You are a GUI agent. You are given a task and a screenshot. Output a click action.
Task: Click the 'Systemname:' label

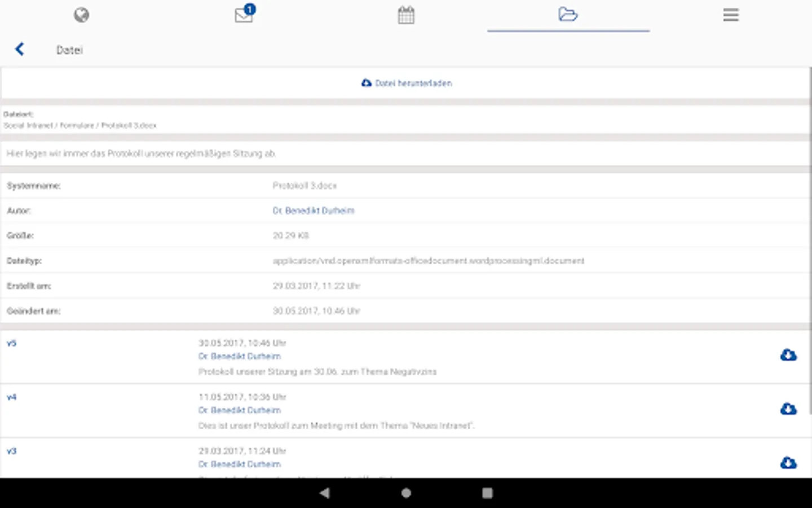point(33,186)
